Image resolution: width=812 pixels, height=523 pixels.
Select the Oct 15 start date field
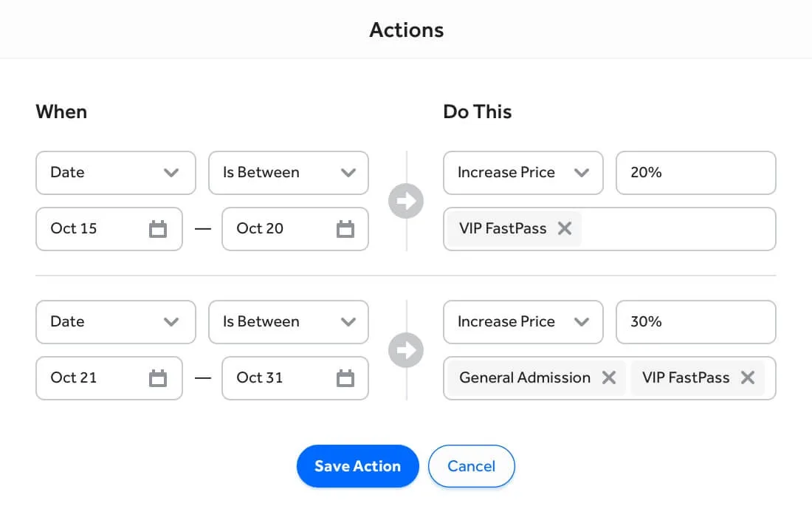click(x=109, y=228)
